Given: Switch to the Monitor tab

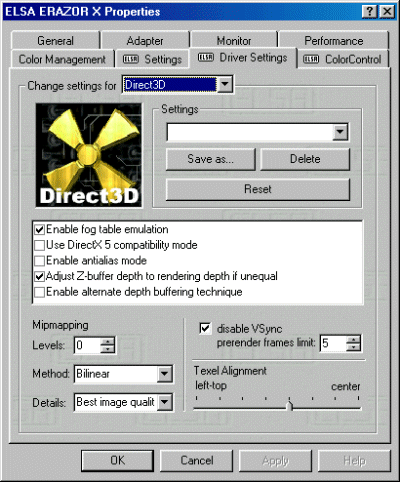Looking at the screenshot, I should coord(234,41).
